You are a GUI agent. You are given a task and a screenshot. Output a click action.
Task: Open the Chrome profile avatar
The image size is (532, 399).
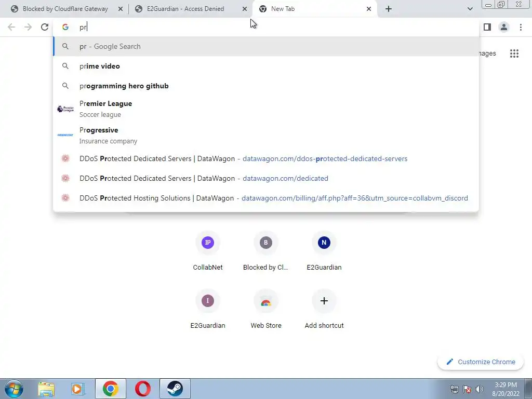pos(504,27)
